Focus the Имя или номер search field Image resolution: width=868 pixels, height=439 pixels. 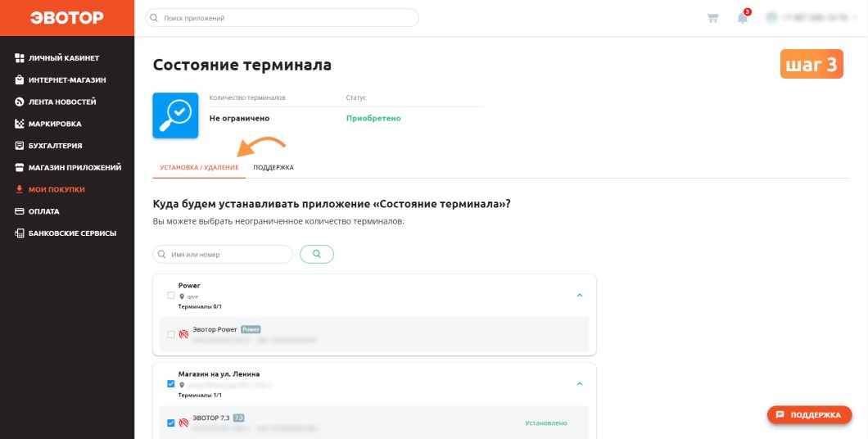point(223,254)
